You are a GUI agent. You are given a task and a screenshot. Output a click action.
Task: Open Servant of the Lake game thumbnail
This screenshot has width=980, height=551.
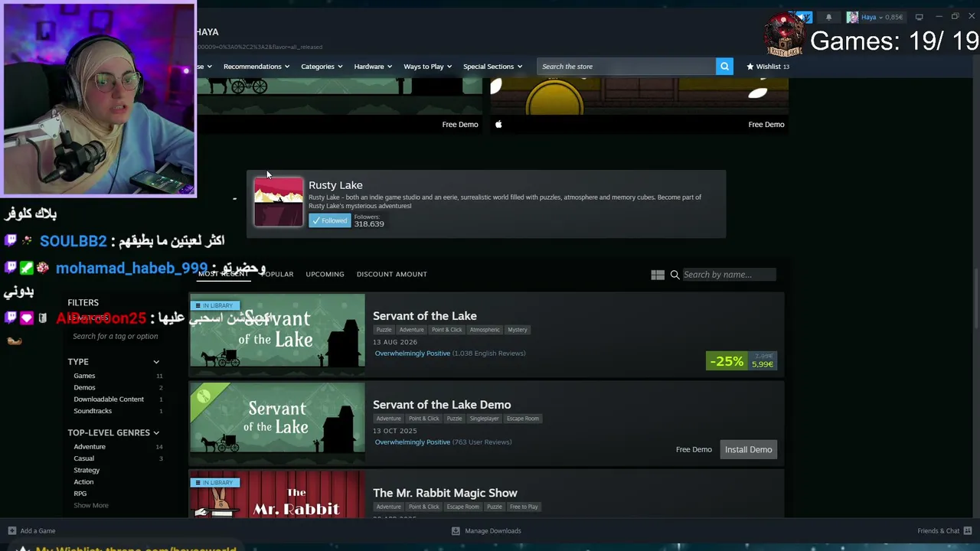pyautogui.click(x=277, y=335)
